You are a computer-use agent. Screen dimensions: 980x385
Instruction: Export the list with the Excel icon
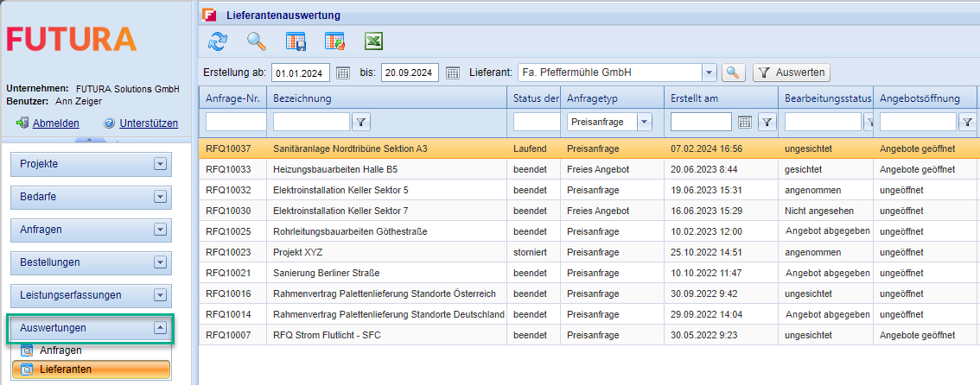click(373, 41)
